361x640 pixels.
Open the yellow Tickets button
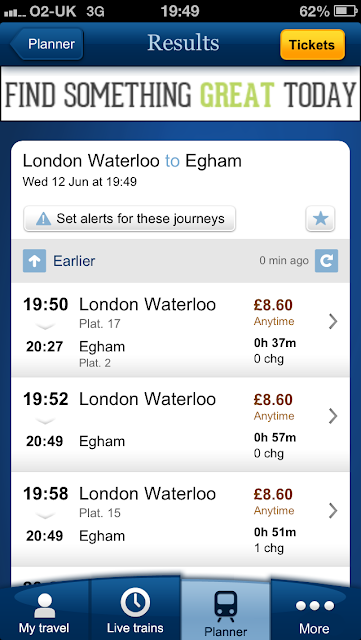312,45
